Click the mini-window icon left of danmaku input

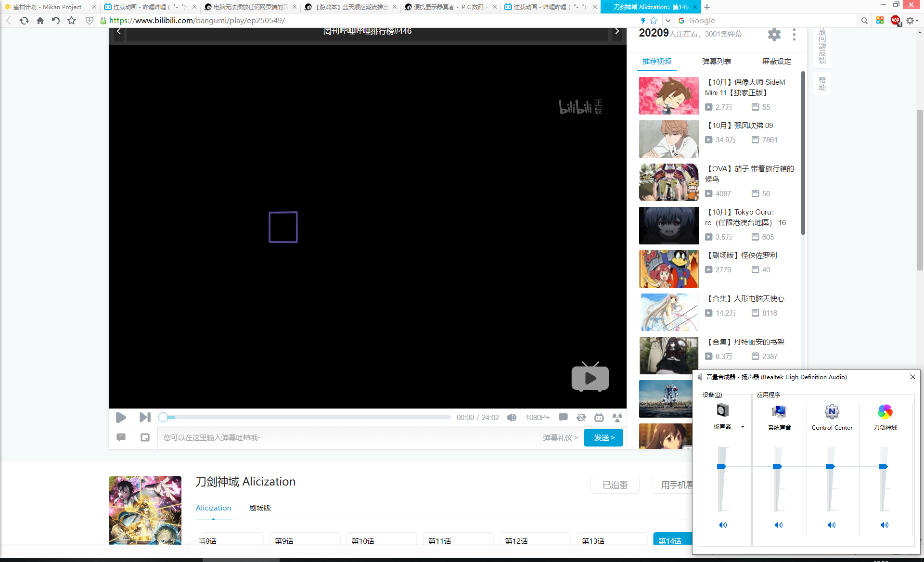tap(145, 437)
